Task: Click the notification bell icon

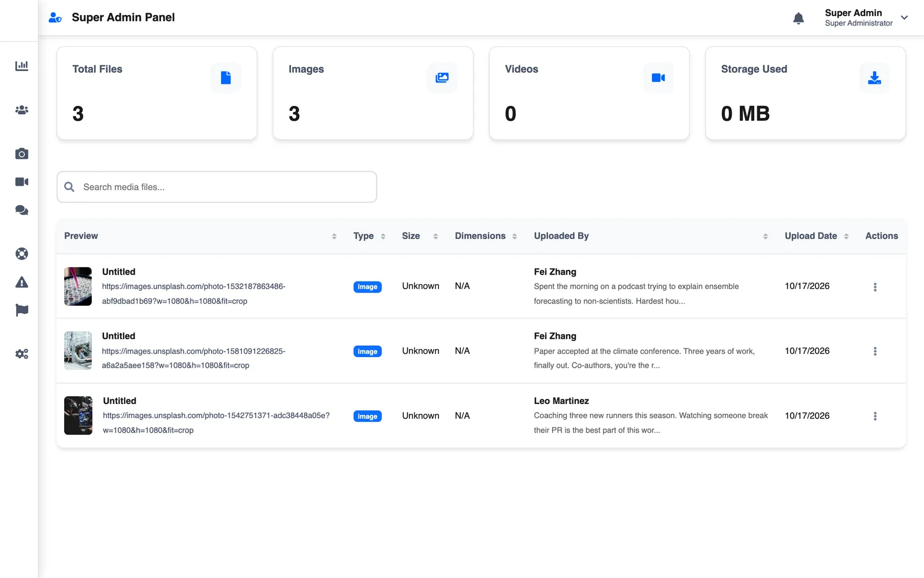Action: (x=799, y=18)
